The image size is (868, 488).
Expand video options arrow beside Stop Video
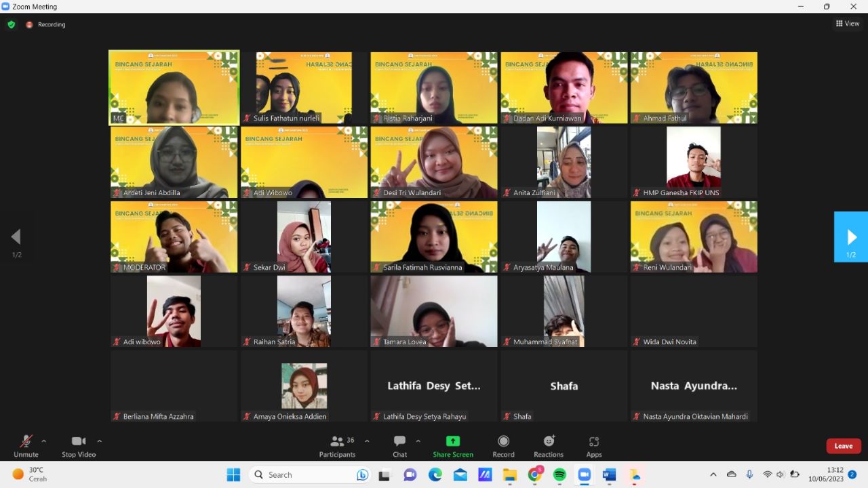click(99, 441)
